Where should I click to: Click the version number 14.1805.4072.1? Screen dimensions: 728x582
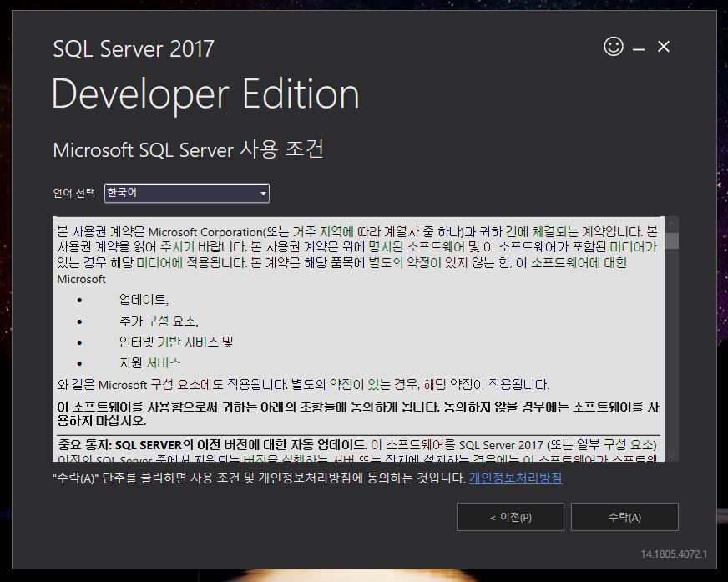(x=674, y=554)
